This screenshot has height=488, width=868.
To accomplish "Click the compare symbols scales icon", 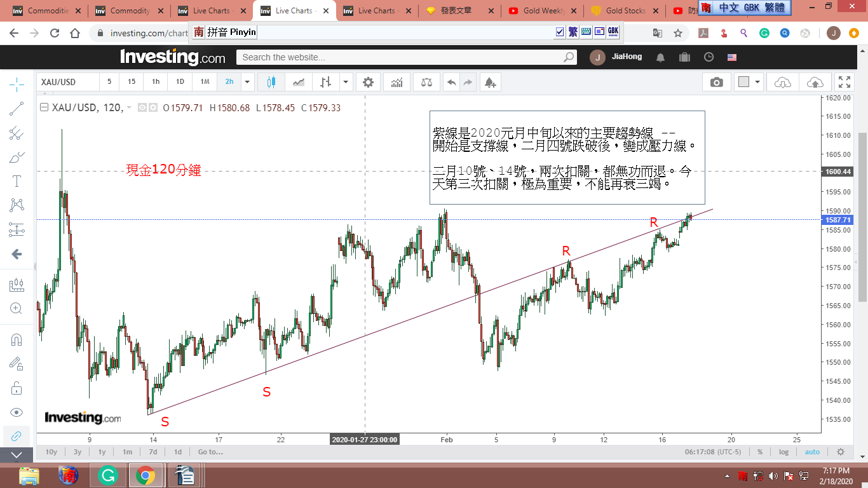I will 427,82.
